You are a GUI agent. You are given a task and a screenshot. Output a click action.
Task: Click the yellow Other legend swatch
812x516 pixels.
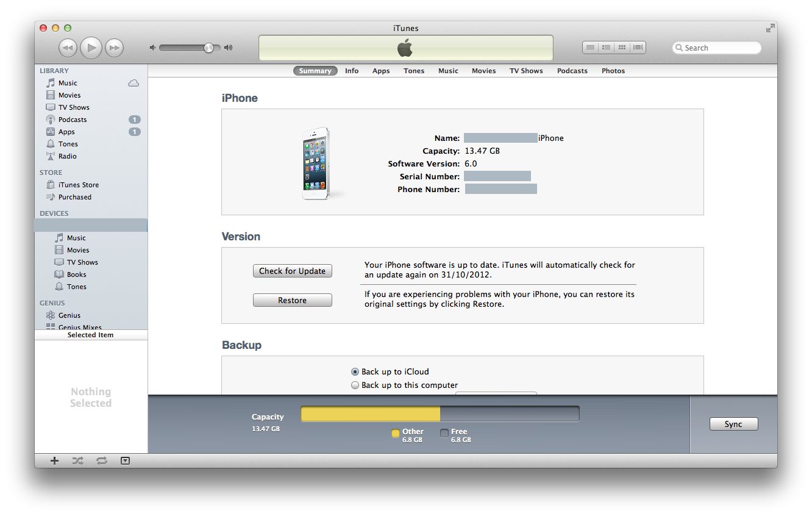coord(396,433)
